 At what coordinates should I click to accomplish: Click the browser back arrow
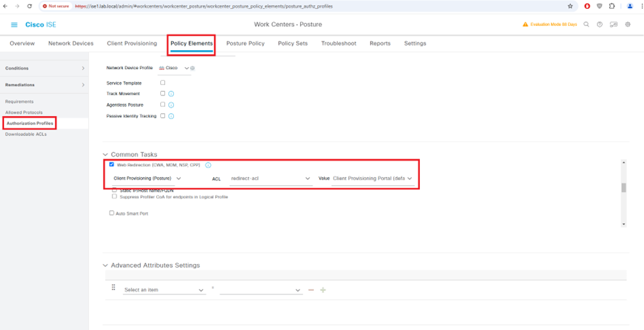tap(5, 6)
